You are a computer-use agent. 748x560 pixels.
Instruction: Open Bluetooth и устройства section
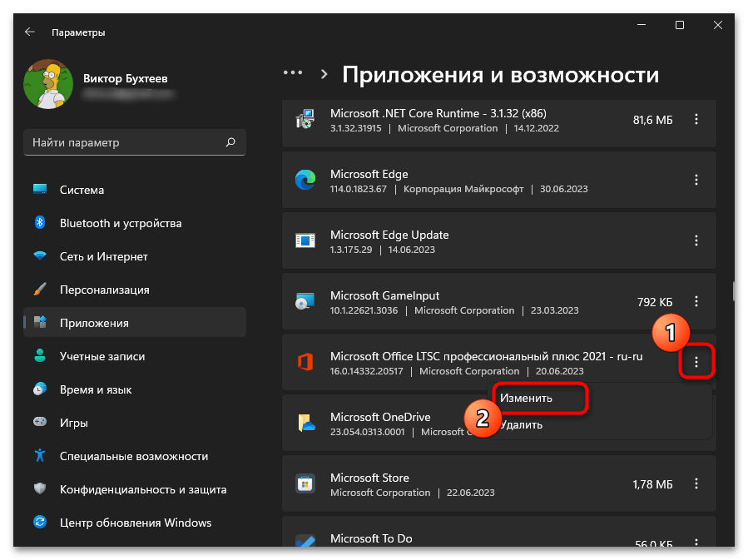[x=135, y=223]
